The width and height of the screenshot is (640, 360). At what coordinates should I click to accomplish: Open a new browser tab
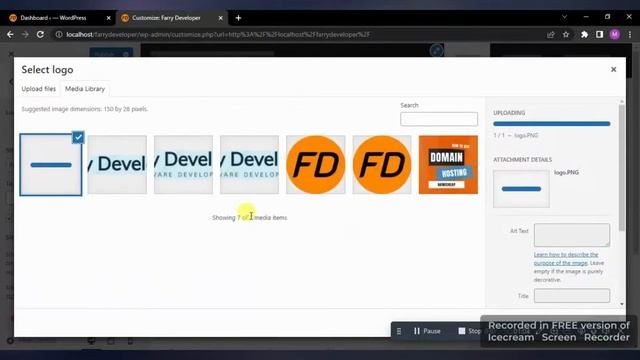pyautogui.click(x=238, y=18)
